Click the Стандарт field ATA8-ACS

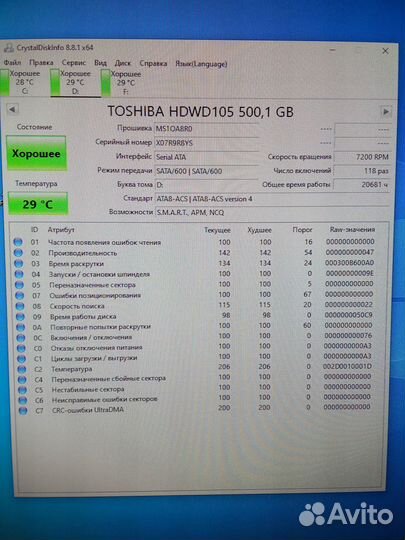272,199
